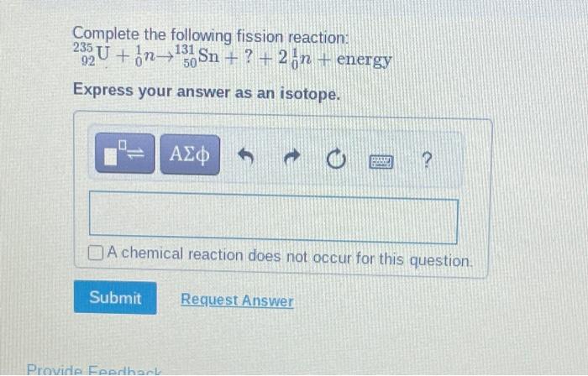Click the question mark placeholder in the equation
The image size is (588, 376).
[248, 58]
